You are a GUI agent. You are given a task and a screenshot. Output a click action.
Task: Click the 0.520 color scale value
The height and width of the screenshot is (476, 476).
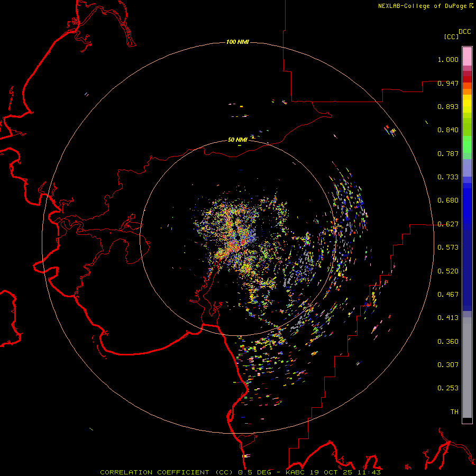pyautogui.click(x=448, y=271)
